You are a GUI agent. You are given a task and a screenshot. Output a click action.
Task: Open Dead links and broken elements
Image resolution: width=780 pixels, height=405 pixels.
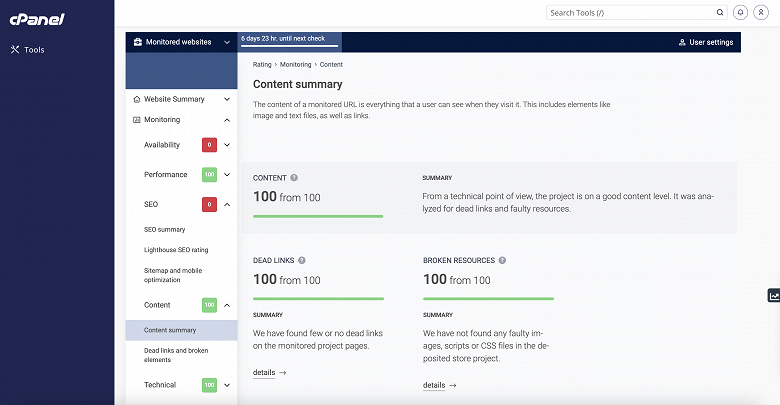176,354
